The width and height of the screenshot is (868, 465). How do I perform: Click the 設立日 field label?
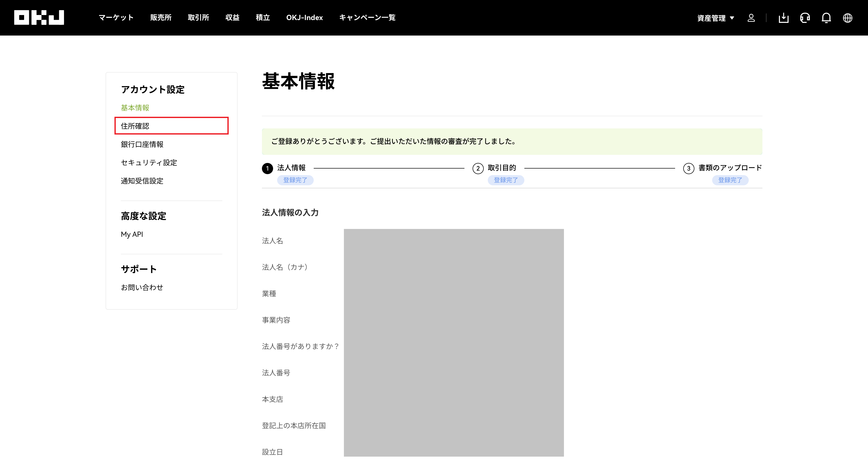pyautogui.click(x=273, y=452)
